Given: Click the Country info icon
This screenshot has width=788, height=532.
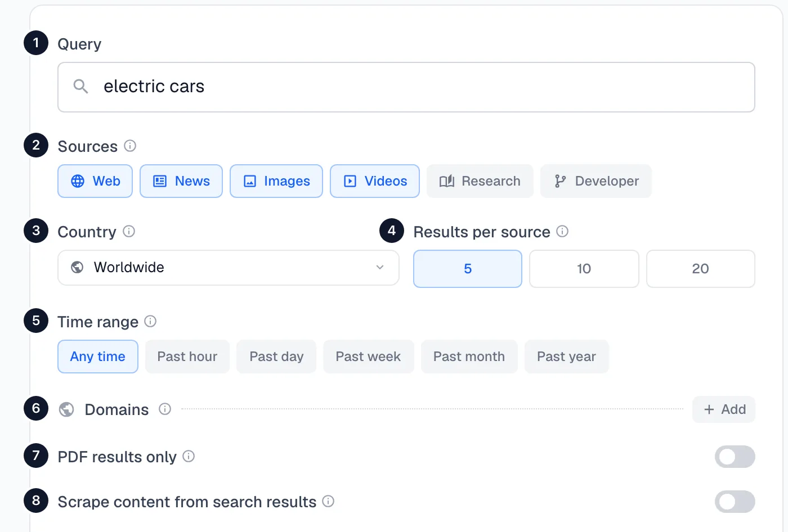Looking at the screenshot, I should 129,232.
